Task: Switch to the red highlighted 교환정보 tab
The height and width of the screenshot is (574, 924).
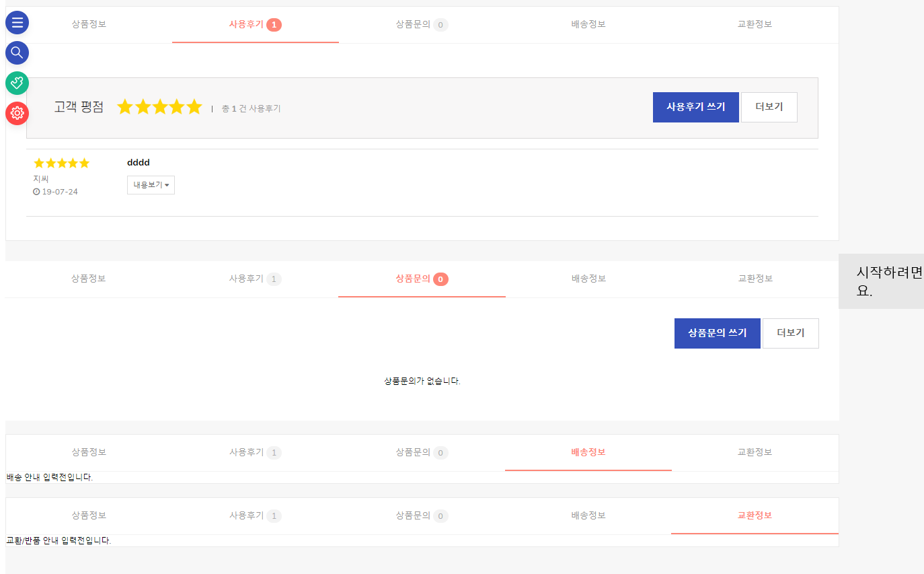Action: click(x=755, y=515)
